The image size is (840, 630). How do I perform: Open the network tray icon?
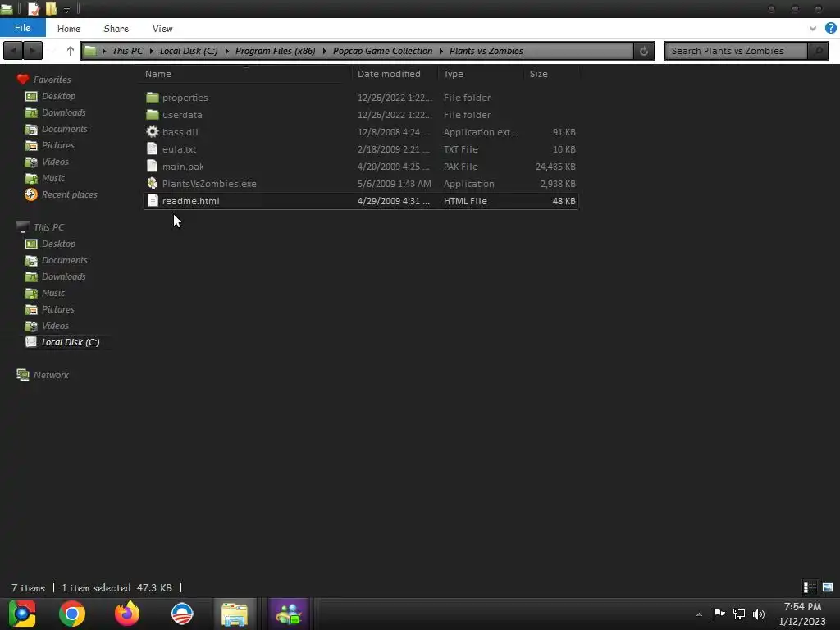pyautogui.click(x=739, y=614)
